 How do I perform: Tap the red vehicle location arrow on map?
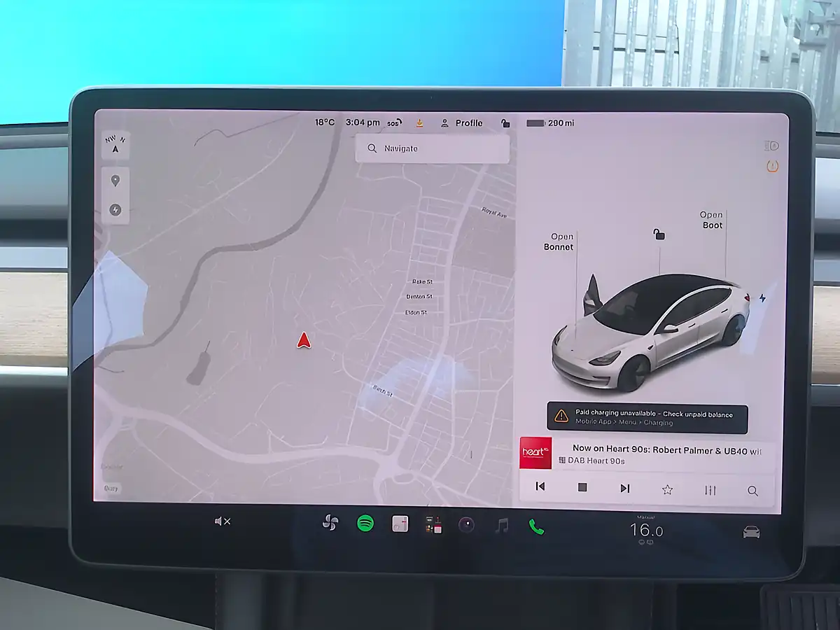point(303,341)
